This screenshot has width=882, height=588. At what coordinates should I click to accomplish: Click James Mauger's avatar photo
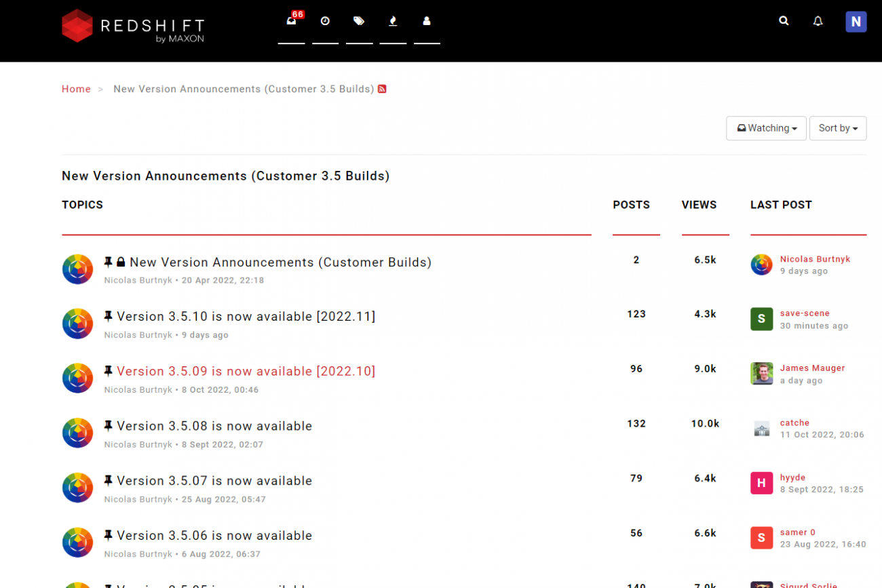(761, 374)
